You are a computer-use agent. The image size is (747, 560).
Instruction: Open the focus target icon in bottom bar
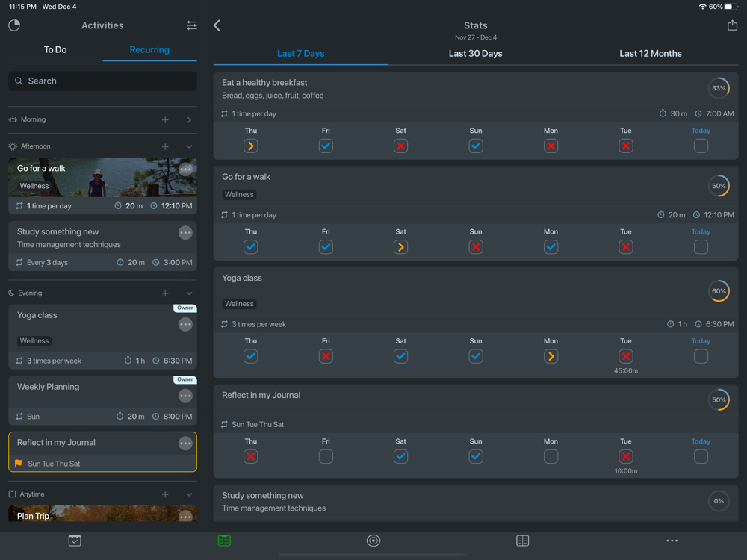pyautogui.click(x=373, y=541)
